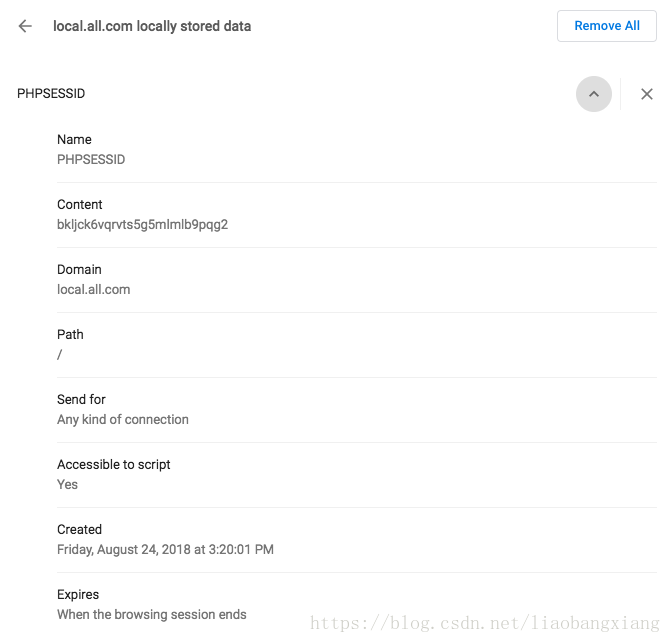Click the cookie content value bkljck6vqrvts5g5mlmlb9pqg2
671x643 pixels.
pyautogui.click(x=142, y=224)
